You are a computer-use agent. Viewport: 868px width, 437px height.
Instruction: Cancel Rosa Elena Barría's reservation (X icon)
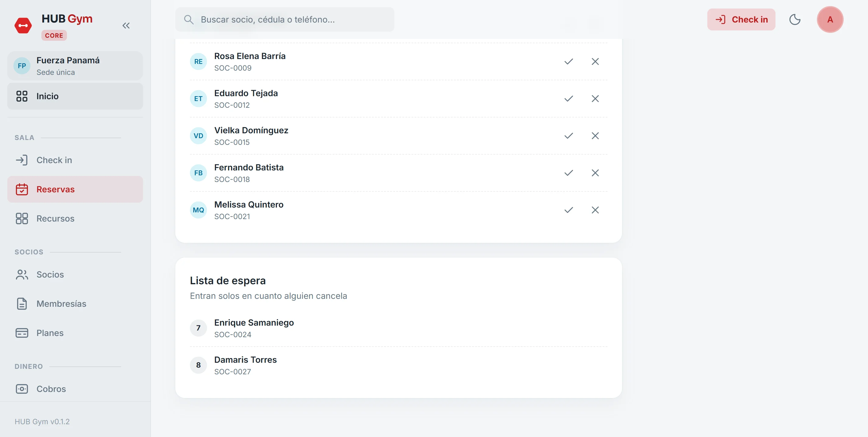coord(595,62)
